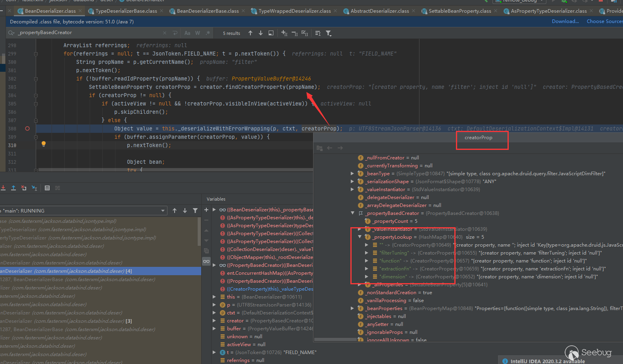
Task: Go to previous search occurrence arrow
Action: pyautogui.click(x=250, y=33)
